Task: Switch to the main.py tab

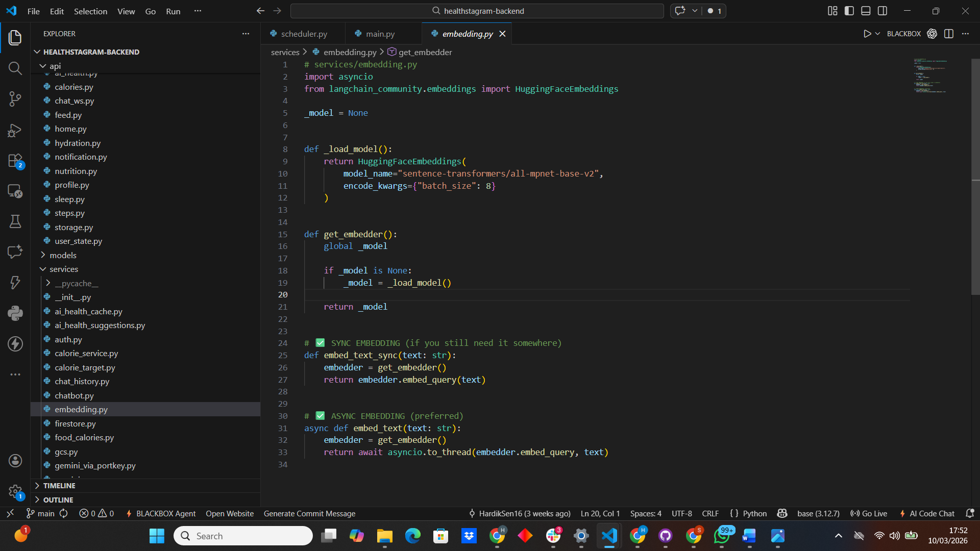Action: point(380,34)
